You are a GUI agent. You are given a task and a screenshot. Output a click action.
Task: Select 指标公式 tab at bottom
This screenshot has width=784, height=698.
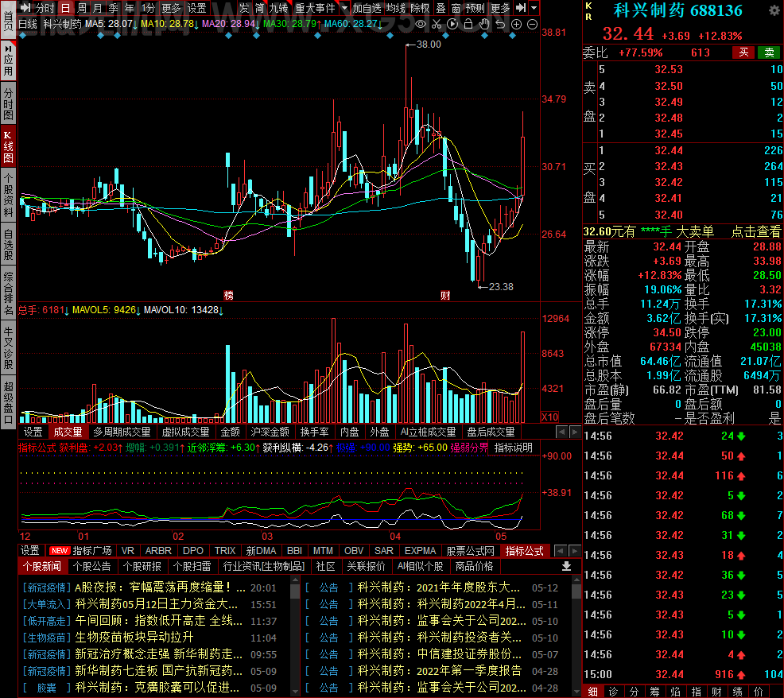pyautogui.click(x=525, y=551)
